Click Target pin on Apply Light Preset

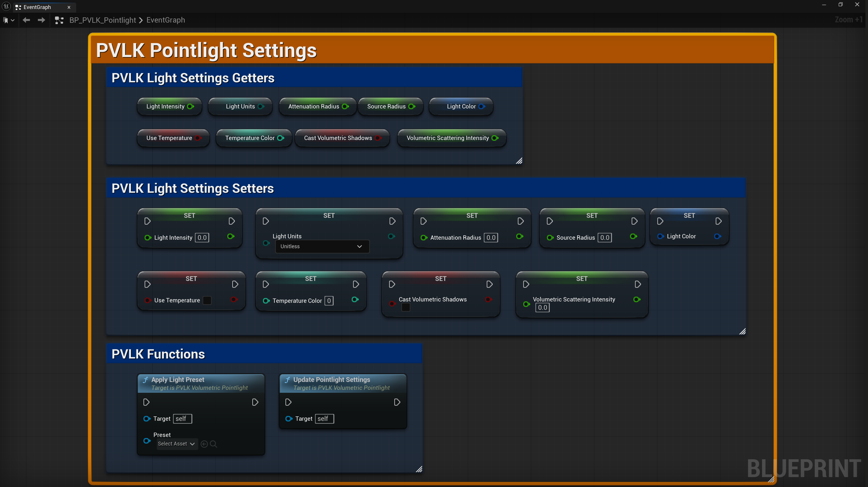146,418
